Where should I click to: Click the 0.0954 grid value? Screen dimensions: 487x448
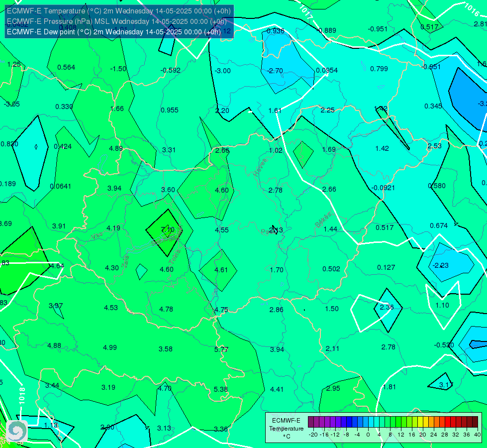327,70
